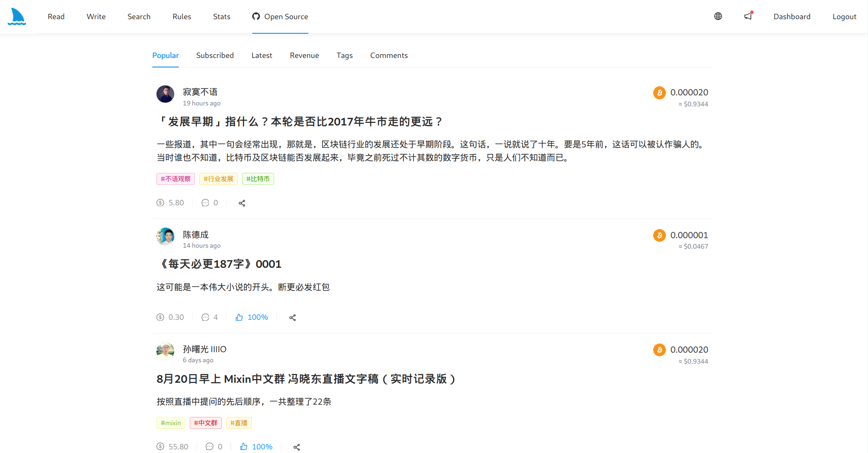The height and width of the screenshot is (453, 868).
Task: Click the Bitcoin icon beside first article's 0.000020
Action: 659,93
